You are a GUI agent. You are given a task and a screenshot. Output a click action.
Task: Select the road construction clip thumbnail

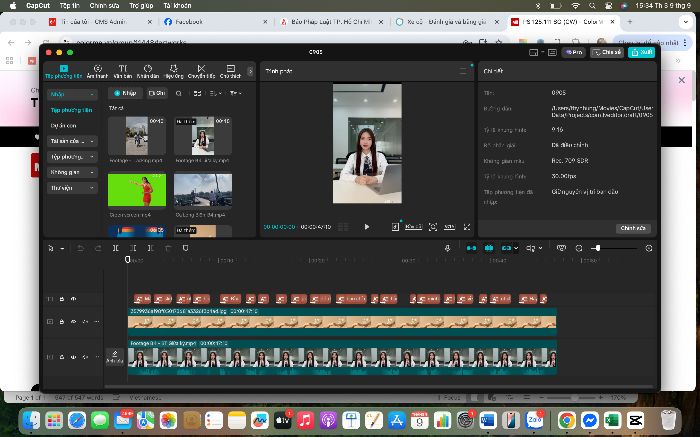click(203, 190)
